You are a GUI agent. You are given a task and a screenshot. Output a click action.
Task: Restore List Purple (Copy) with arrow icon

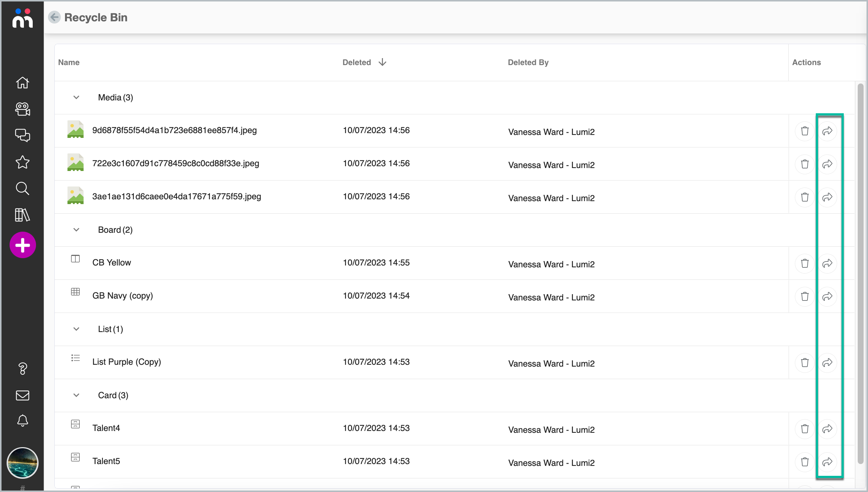pos(827,363)
